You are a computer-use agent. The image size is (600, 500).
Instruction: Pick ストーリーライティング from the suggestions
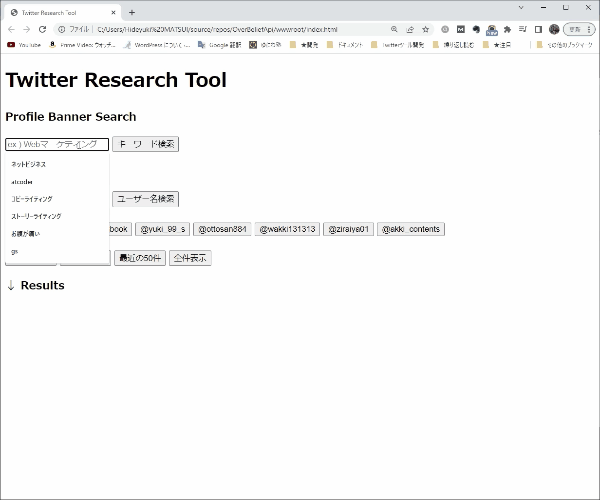[x=36, y=216]
